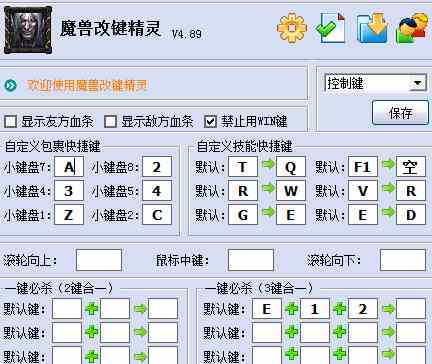Click the 鼠标中键 input field
The width and height of the screenshot is (432, 364).
click(x=251, y=260)
